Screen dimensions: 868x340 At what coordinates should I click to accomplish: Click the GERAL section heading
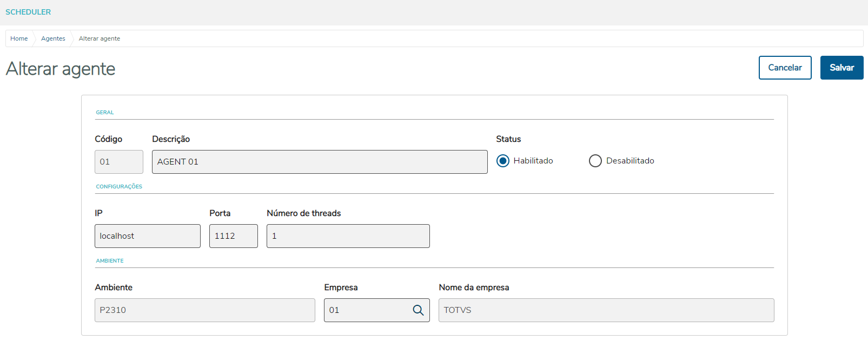coord(105,113)
